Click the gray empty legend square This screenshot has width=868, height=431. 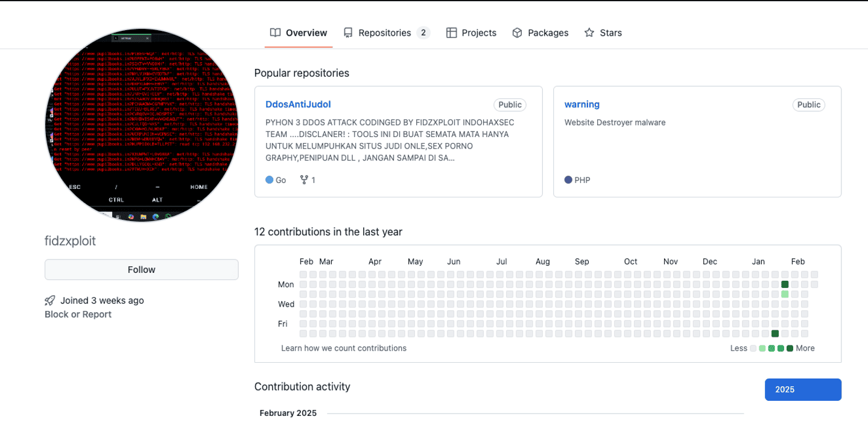[753, 348]
